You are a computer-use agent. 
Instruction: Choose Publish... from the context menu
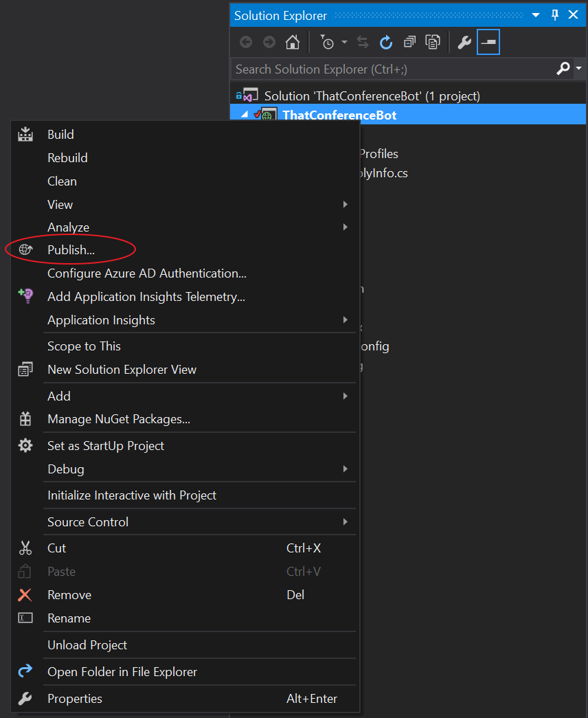coord(71,250)
